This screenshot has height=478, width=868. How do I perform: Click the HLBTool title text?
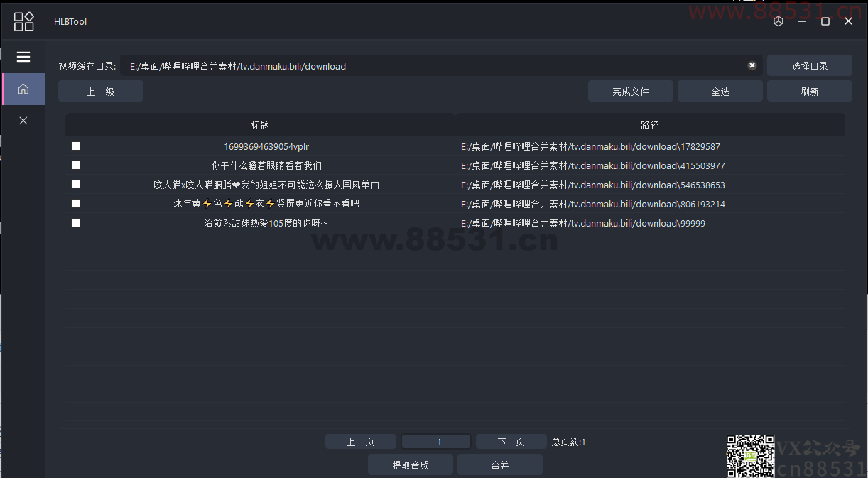70,21
